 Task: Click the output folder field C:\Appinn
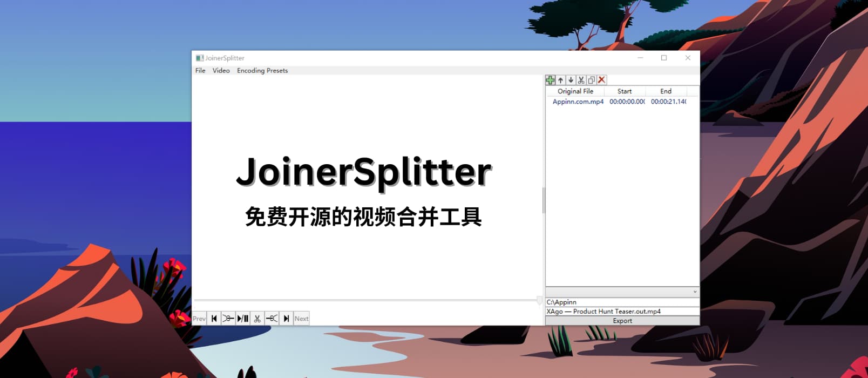point(622,302)
